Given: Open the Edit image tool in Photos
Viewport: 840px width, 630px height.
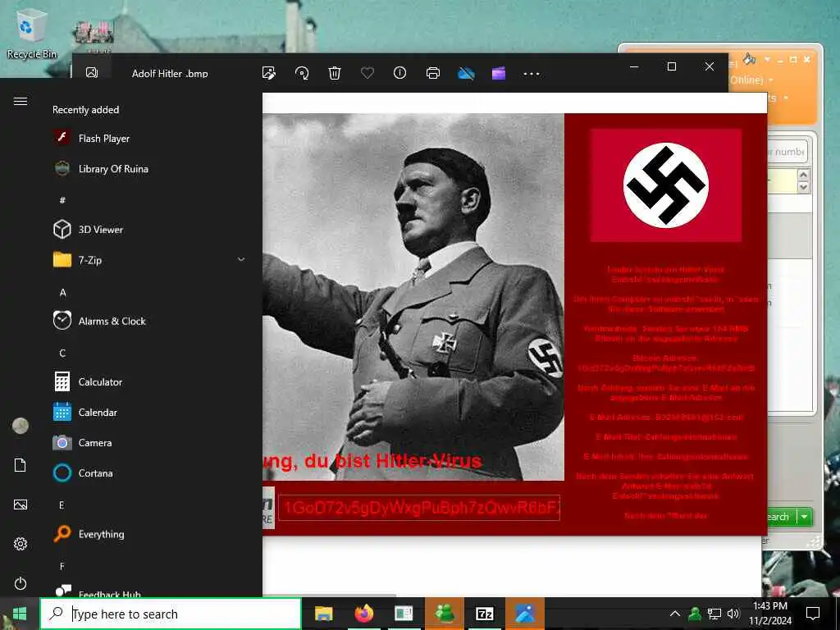Looking at the screenshot, I should point(269,73).
